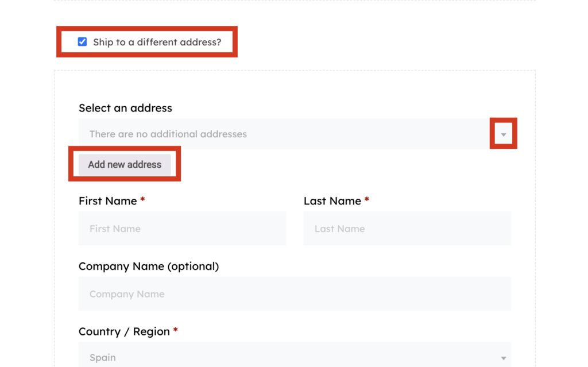Click the 'Country / Region' field label
This screenshot has height=367, width=588.
pyautogui.click(x=124, y=332)
